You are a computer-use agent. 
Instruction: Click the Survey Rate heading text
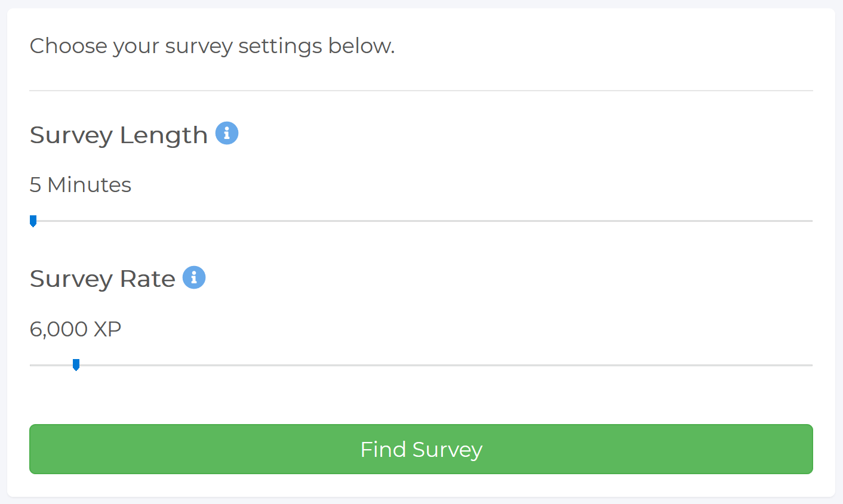[102, 279]
